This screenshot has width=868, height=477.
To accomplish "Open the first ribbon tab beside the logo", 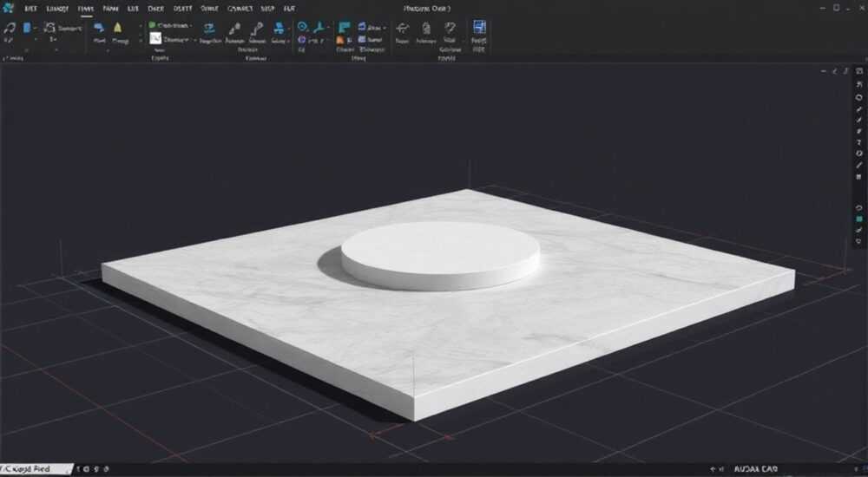I will point(30,9).
